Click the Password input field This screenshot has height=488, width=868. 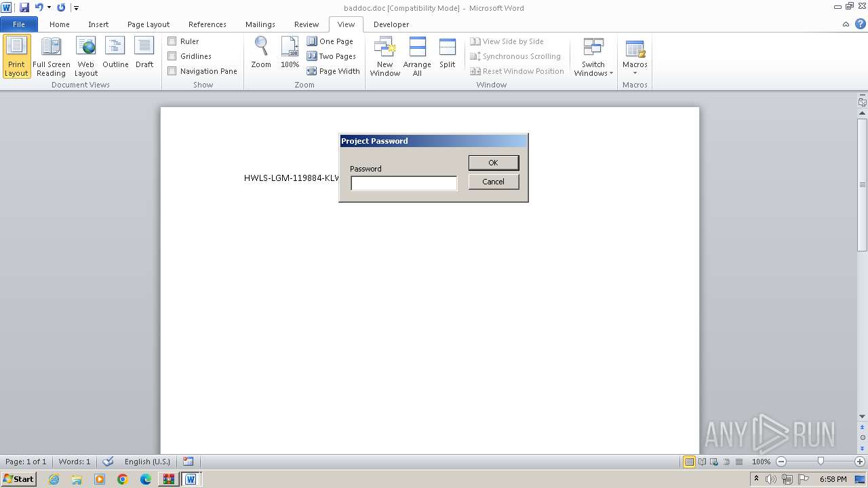coord(404,183)
